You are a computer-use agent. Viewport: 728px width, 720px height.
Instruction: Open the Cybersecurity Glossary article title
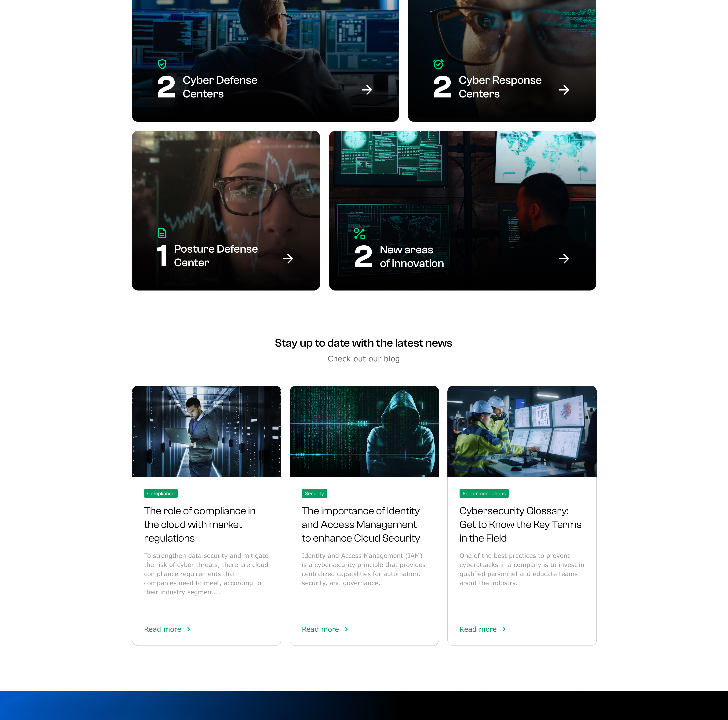click(x=520, y=524)
